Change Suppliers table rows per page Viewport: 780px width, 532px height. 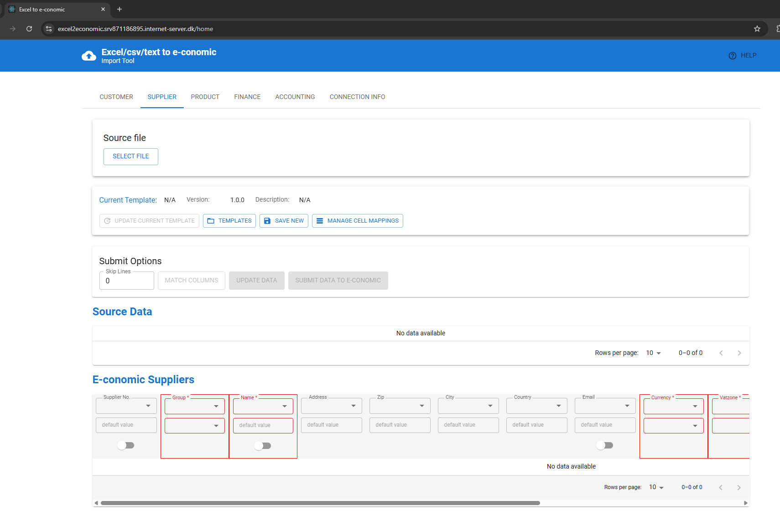point(656,487)
